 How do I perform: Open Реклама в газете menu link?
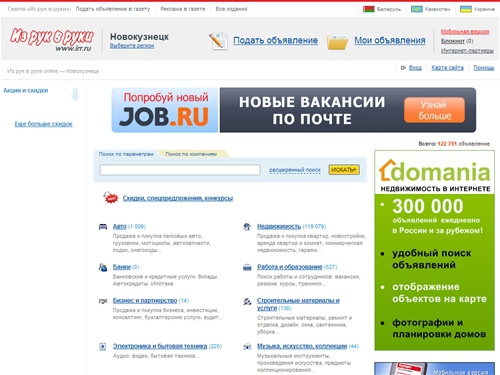pyautogui.click(x=183, y=9)
